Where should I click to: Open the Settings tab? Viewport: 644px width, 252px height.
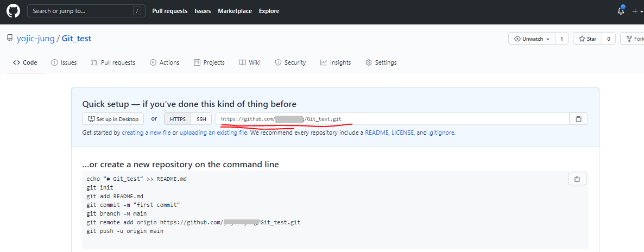(381, 62)
